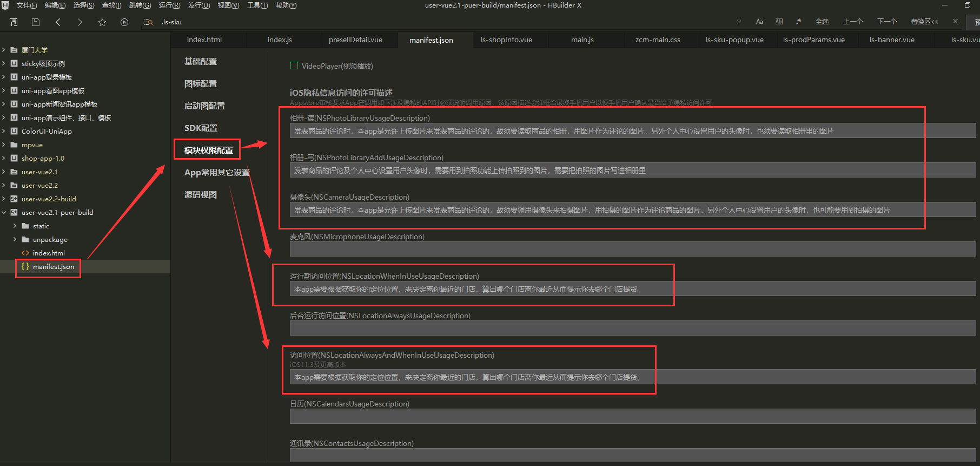Switch to the main.js tab
Screen dimensions: 980x466
tap(582, 40)
